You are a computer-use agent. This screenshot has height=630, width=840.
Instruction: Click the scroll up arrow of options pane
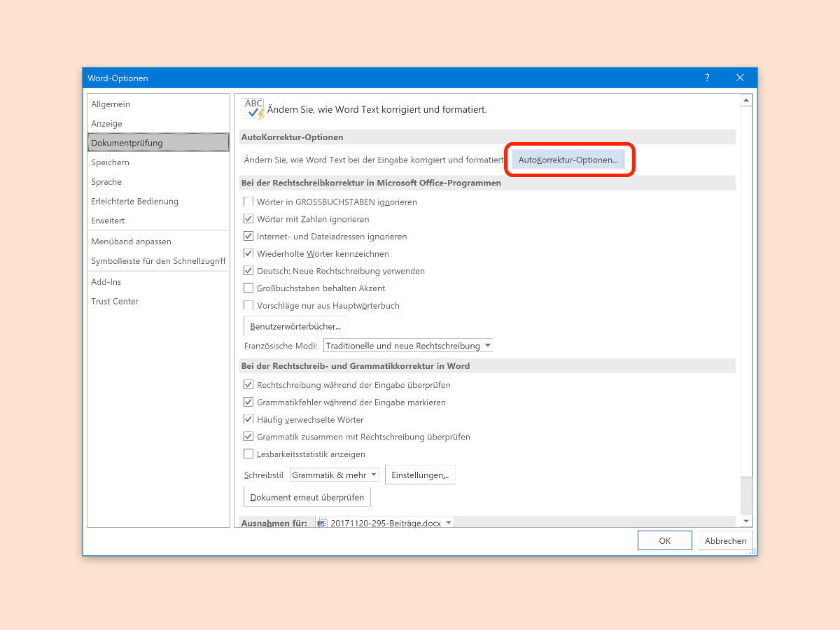(x=746, y=101)
